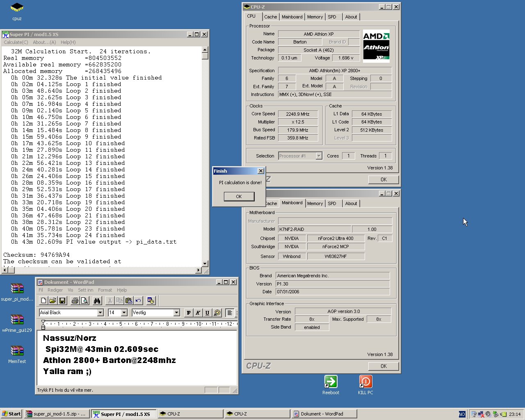The height and width of the screenshot is (420, 525).
Task: Switch to Memory tab in lower CPU-Z window
Action: (315, 203)
